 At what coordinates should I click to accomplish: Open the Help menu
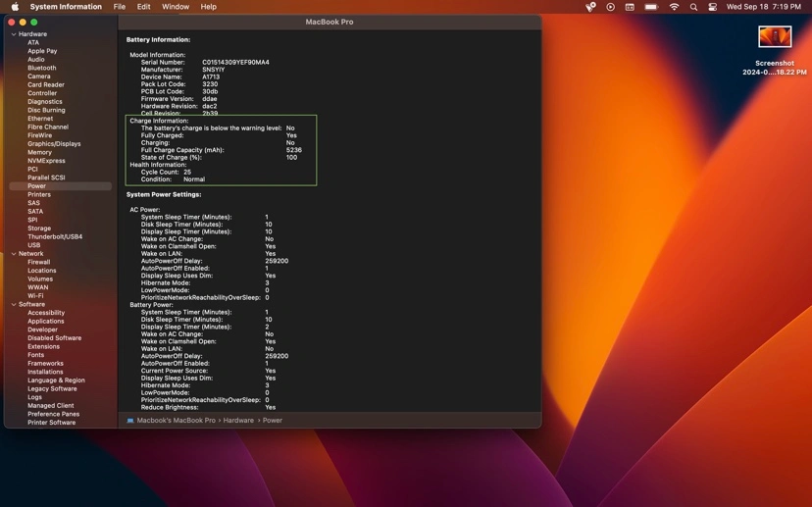[209, 7]
